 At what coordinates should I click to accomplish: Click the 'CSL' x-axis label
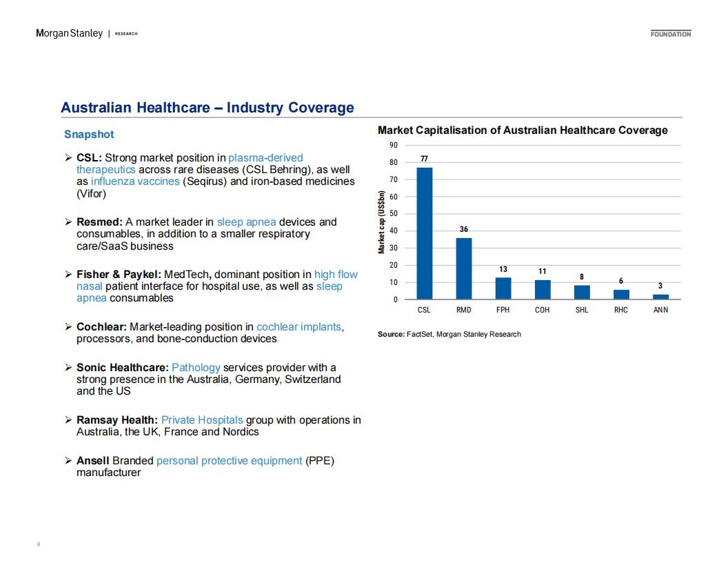[425, 310]
